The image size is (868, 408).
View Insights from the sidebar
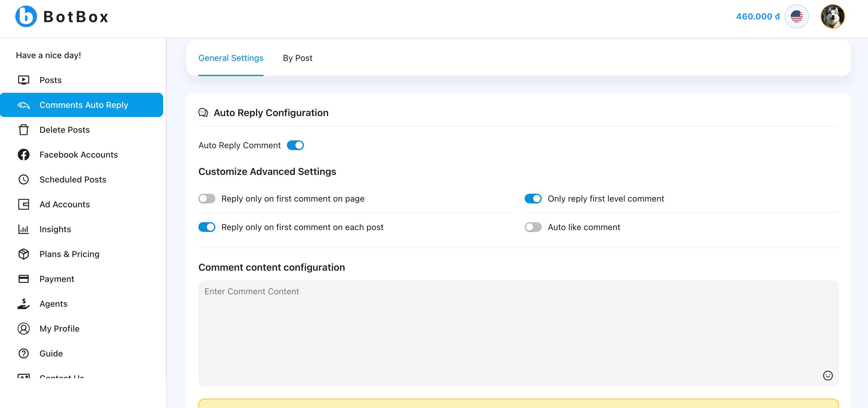point(82,229)
